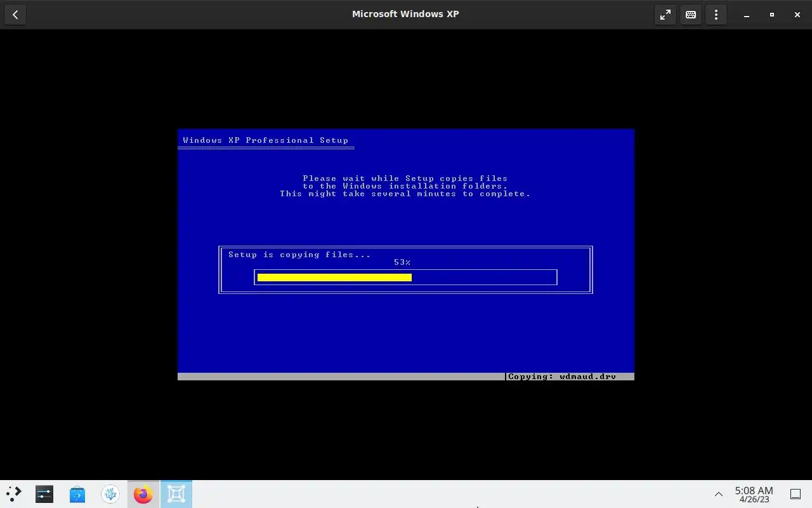
Task: Open the keyboard shortcuts menu
Action: pyautogui.click(x=691, y=14)
